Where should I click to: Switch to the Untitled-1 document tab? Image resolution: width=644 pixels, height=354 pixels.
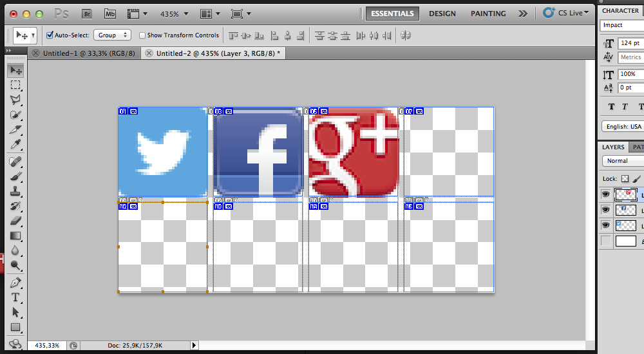[88, 53]
